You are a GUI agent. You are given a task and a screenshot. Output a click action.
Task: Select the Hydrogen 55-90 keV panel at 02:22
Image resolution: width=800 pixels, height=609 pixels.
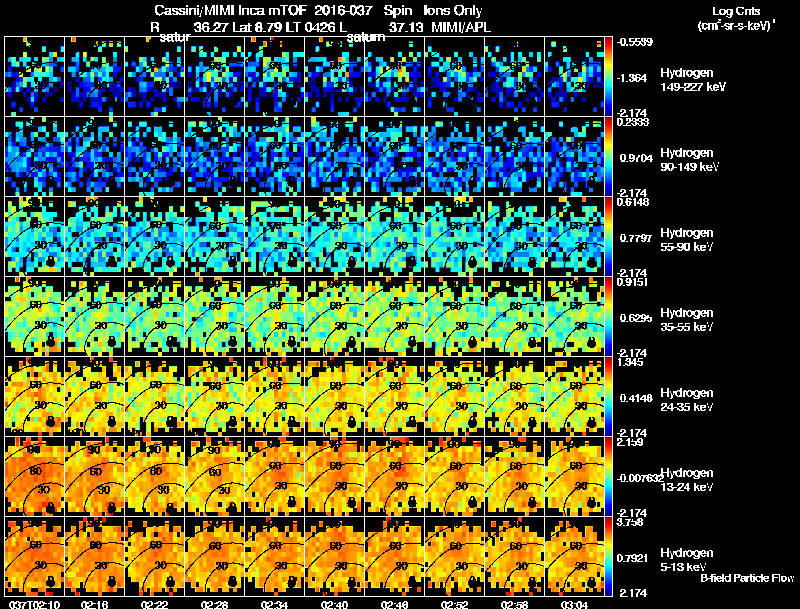pyautogui.click(x=155, y=237)
